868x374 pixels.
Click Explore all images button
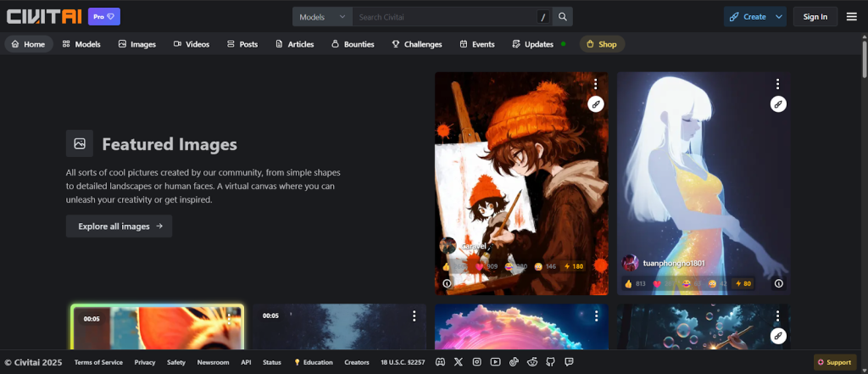[119, 226]
